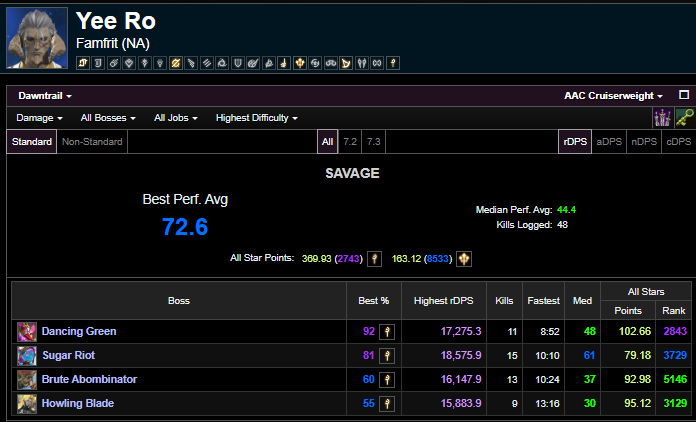Select the Dark Knight job icon
Screen dimensions: 696x422
point(145,63)
